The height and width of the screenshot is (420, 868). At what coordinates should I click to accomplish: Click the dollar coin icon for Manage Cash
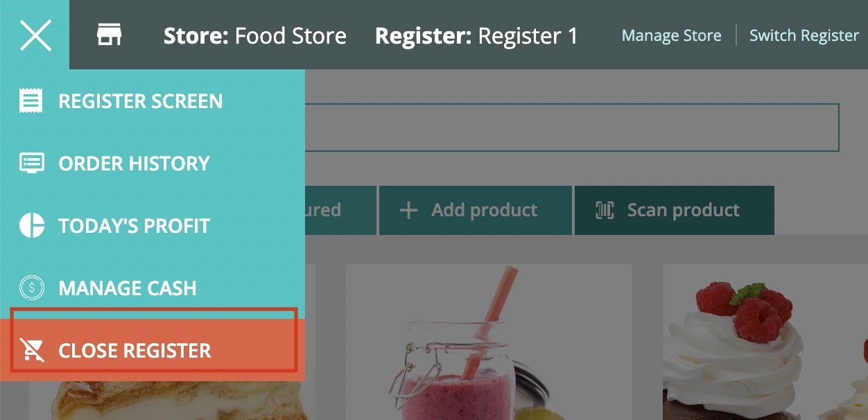(32, 287)
